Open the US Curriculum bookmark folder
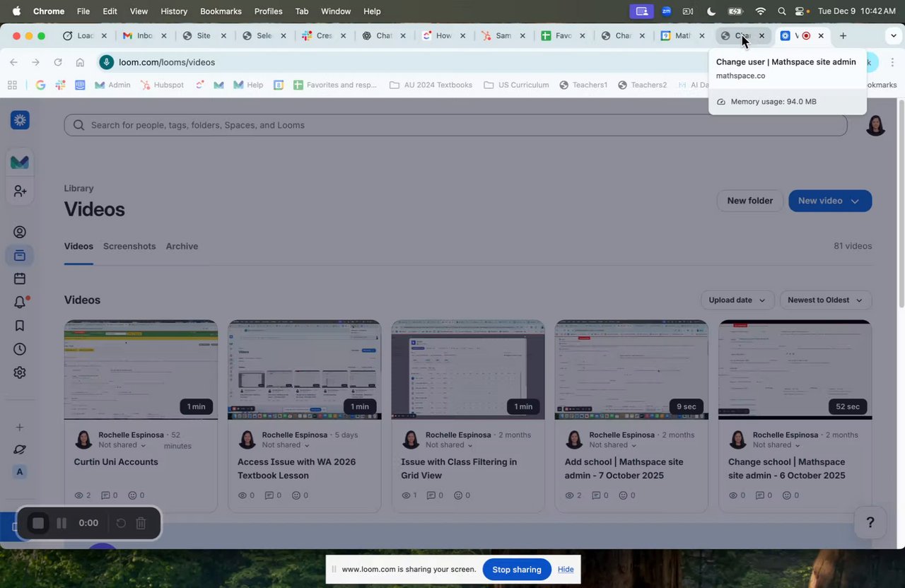The width and height of the screenshot is (905, 588). tap(516, 85)
